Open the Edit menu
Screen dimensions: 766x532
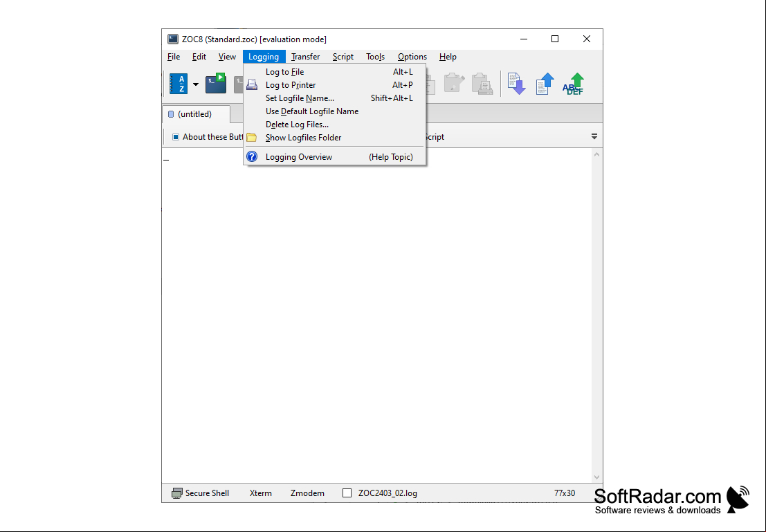pyautogui.click(x=199, y=57)
